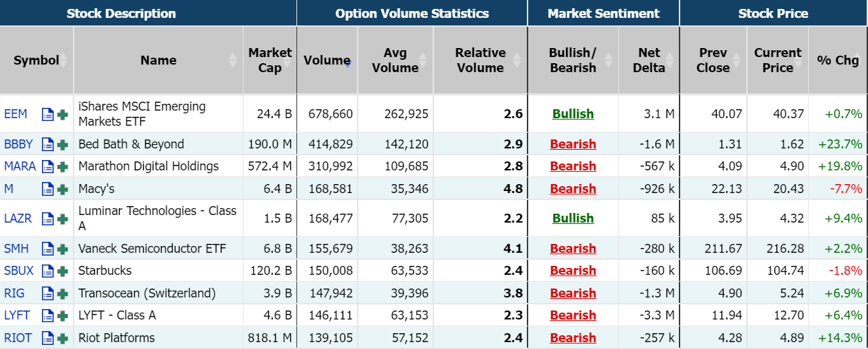Click the Bearish link in the Macy's row
The image size is (868, 349).
(x=573, y=189)
